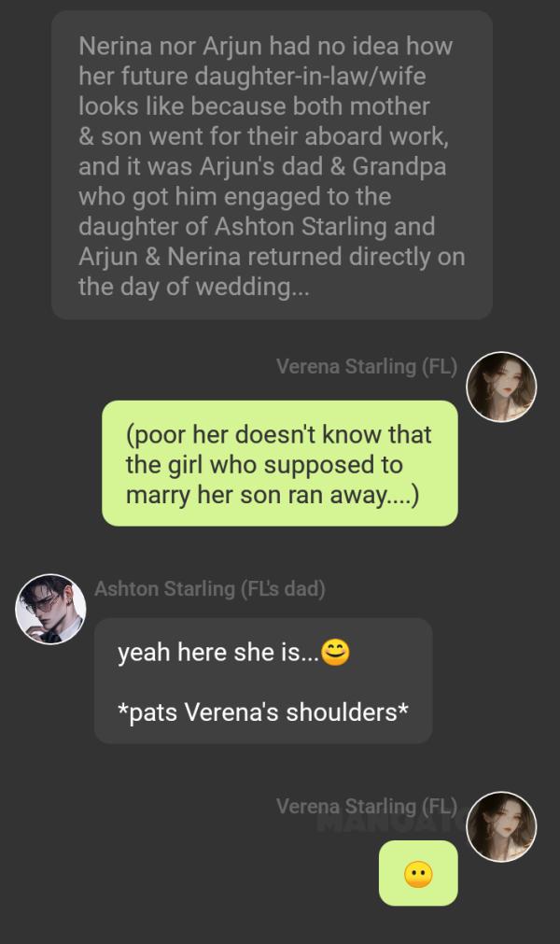The image size is (560, 944).
Task: Tap 'who got him engaged to the' line
Action: (x=234, y=196)
